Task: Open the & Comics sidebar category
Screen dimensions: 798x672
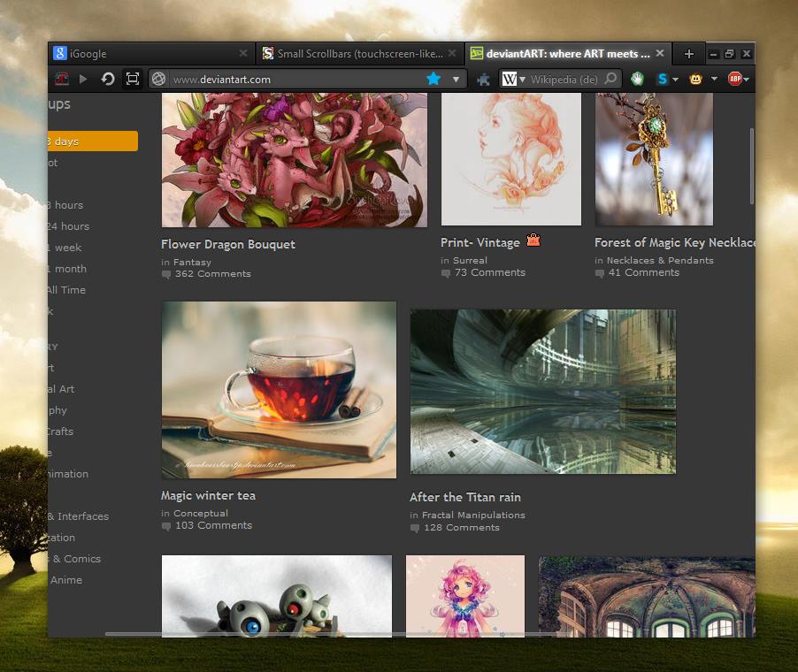Action: point(74,559)
